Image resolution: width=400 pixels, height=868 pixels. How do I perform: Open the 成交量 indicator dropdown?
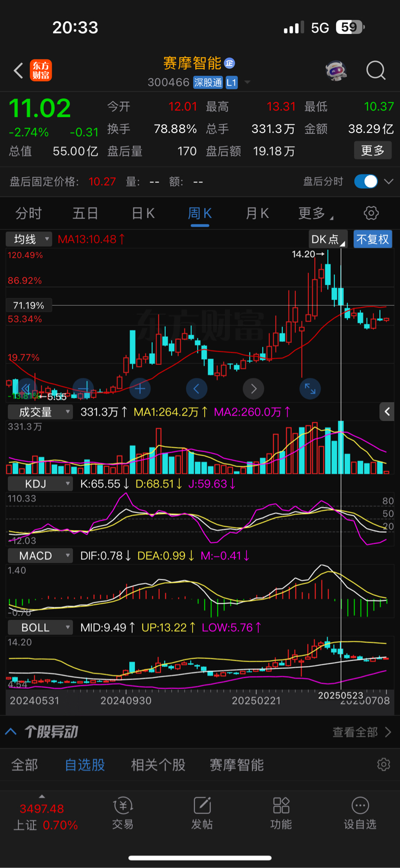pos(40,412)
